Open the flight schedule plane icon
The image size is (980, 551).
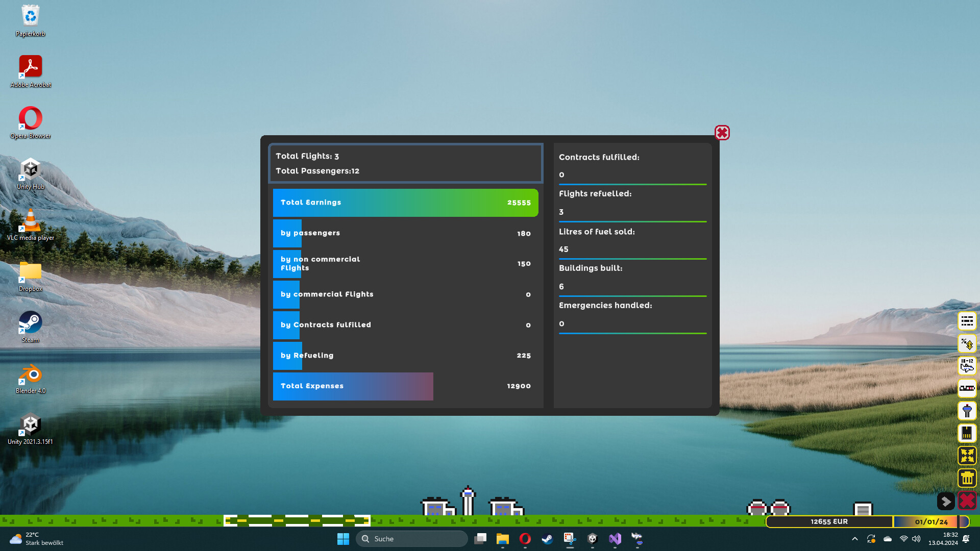(967, 366)
